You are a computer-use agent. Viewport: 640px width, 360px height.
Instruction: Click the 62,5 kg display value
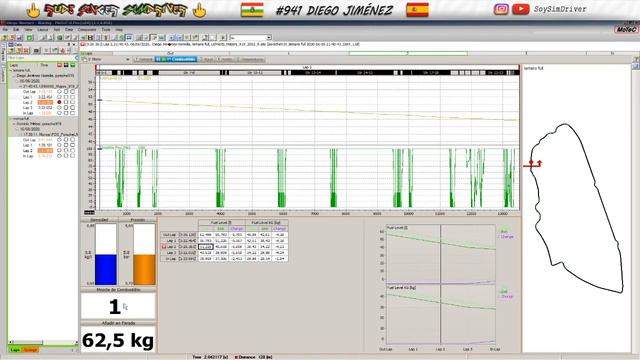pyautogui.click(x=118, y=340)
